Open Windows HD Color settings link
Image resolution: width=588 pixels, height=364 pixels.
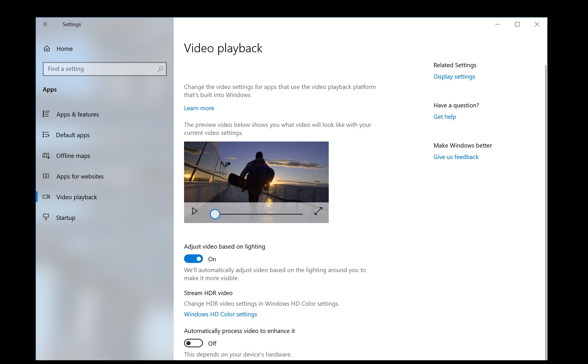pos(220,314)
